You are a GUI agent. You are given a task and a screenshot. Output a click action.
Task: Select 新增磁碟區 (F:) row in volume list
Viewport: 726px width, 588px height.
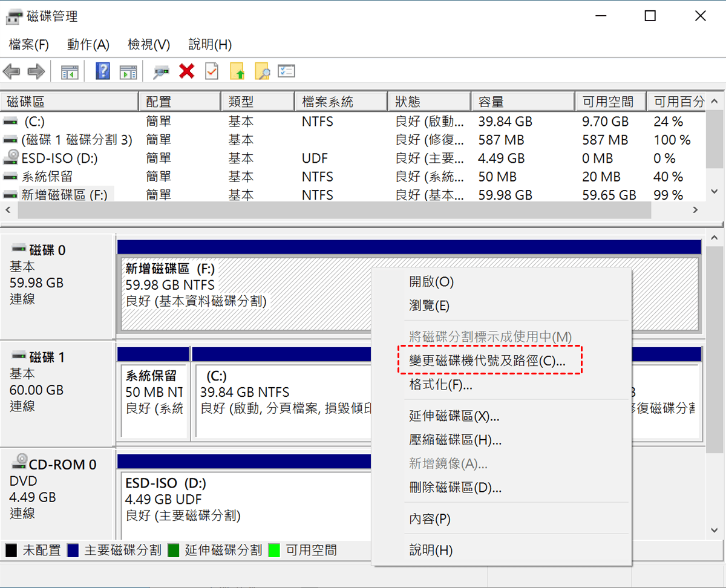(353, 195)
